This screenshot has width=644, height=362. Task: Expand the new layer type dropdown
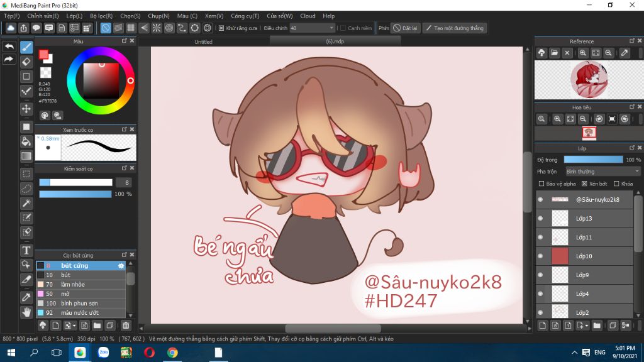[x=587, y=326]
